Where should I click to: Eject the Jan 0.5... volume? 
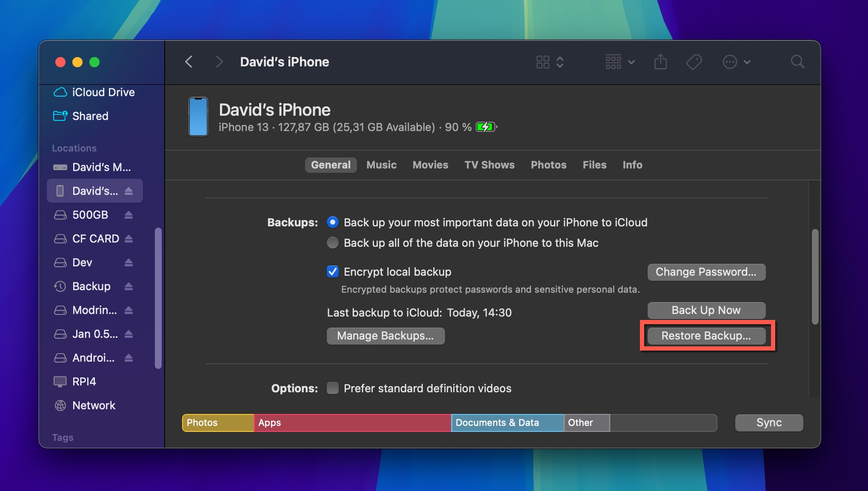128,334
